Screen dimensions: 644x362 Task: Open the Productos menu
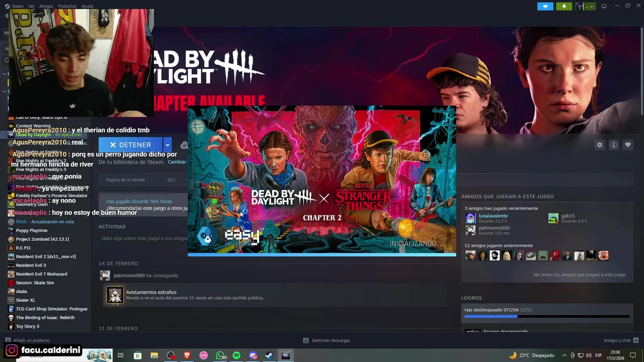click(x=67, y=6)
